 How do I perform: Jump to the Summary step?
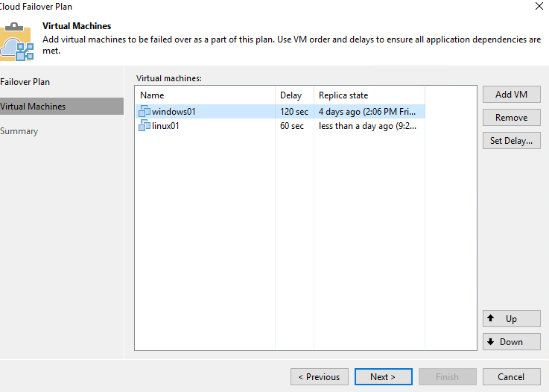19,131
